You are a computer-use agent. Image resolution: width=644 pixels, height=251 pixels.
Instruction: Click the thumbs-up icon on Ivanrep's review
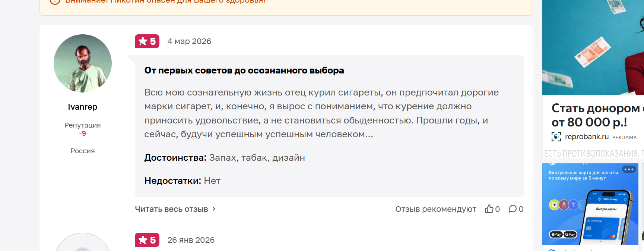coord(489,209)
